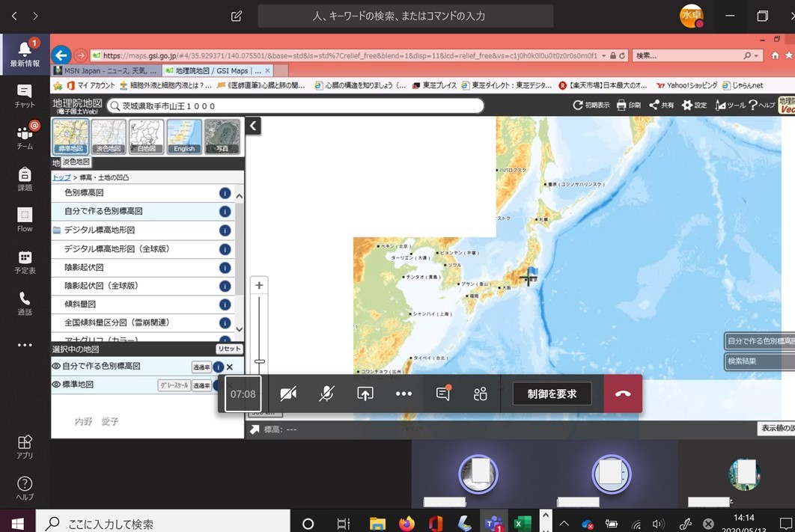Click the layer list scroll-up arrow
The image size is (795, 532).
pos(240,196)
